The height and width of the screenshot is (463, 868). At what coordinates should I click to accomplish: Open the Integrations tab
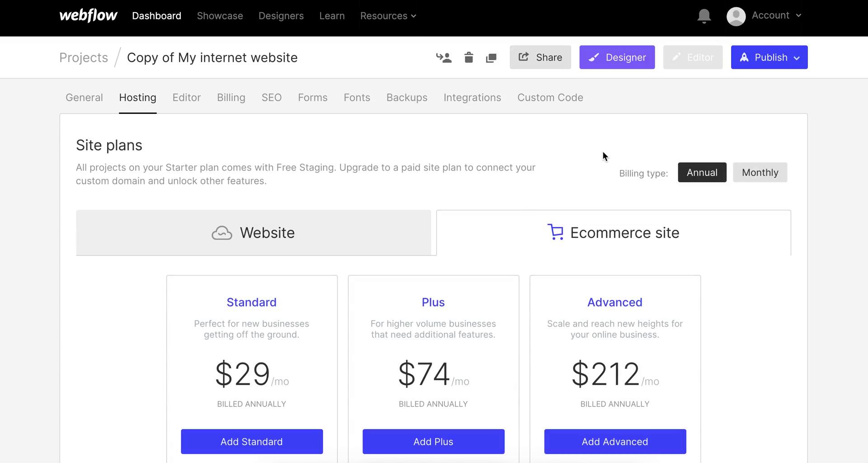(x=472, y=98)
